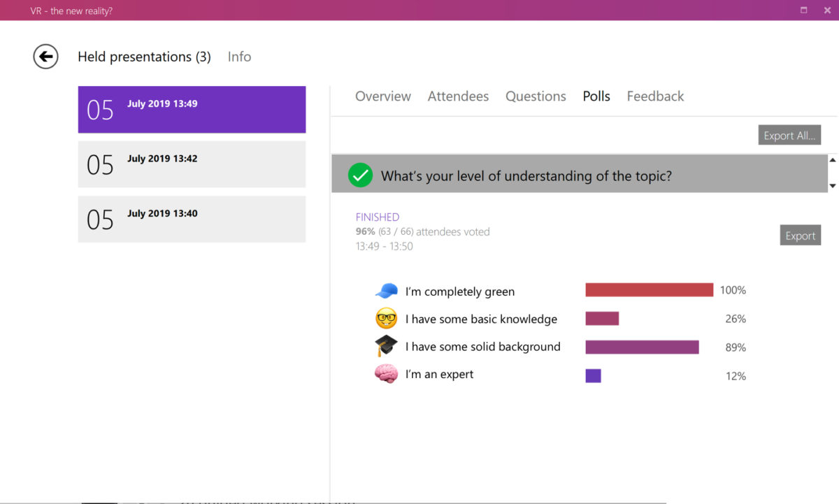Click the brain emoji next to 'I'm an expert'
839x504 pixels.
pos(386,374)
